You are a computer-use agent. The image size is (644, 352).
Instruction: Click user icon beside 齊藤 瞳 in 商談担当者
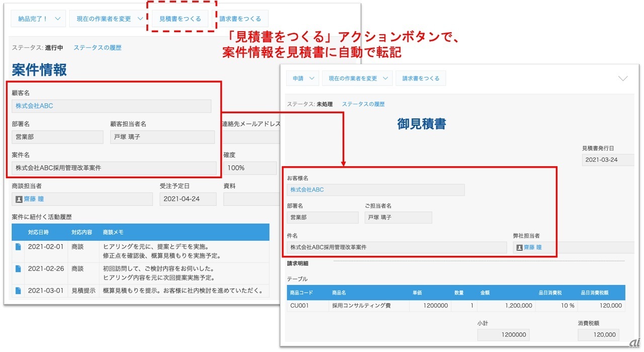coord(19,199)
